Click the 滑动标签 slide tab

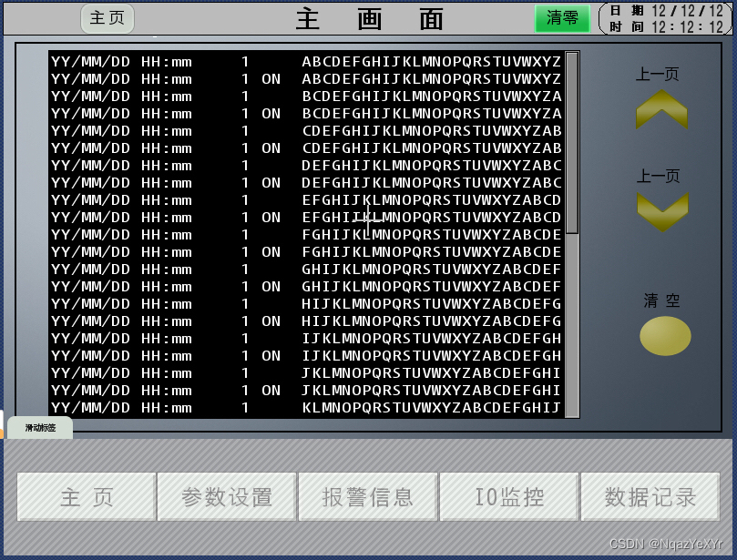point(40,428)
